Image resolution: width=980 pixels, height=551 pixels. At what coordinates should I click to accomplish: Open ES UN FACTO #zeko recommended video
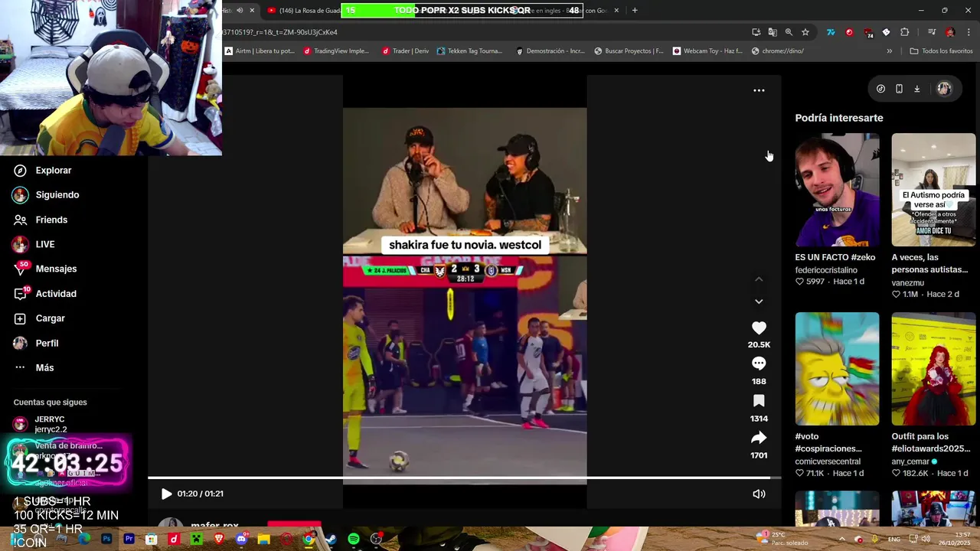tap(837, 190)
